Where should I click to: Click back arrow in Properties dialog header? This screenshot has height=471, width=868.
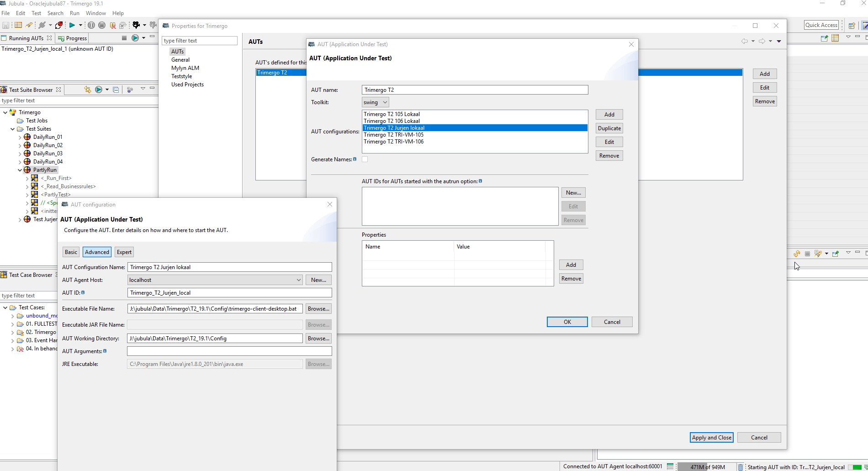click(745, 41)
